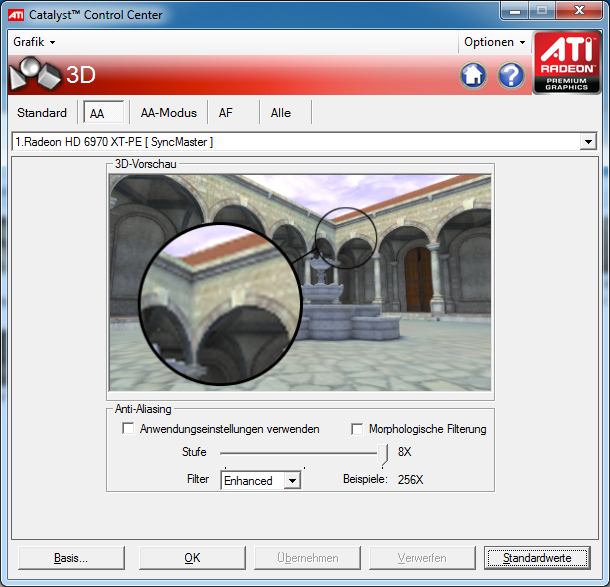Screen dimensions: 610x587
Task: Click the ATI Radeon Premium Graphics logo
Action: coord(566,63)
